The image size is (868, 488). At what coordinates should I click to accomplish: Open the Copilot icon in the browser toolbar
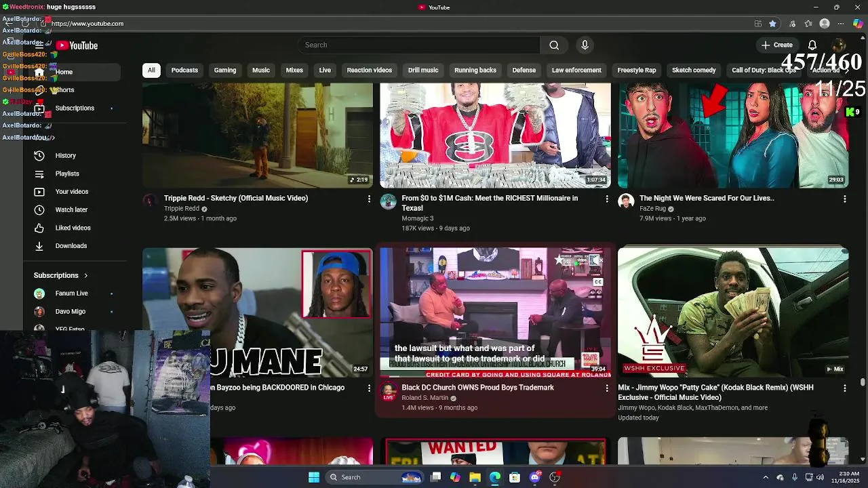858,23
